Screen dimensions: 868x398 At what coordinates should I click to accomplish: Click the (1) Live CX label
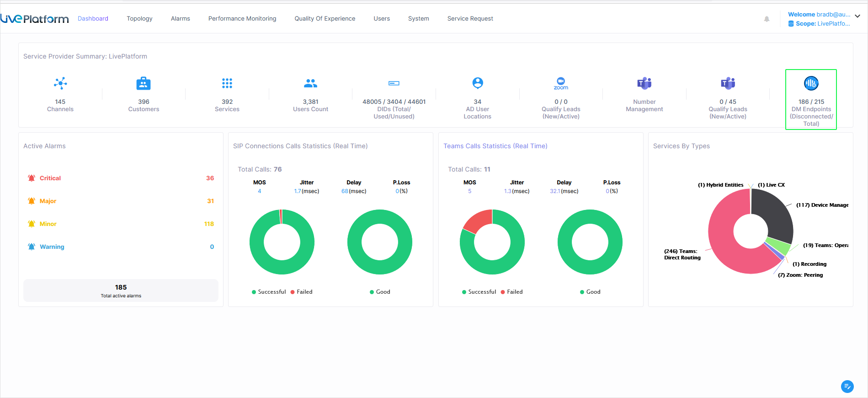click(x=771, y=185)
